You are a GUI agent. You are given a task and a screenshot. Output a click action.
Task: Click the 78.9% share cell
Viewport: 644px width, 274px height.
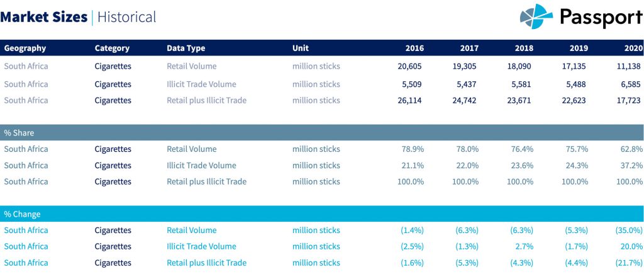click(413, 149)
